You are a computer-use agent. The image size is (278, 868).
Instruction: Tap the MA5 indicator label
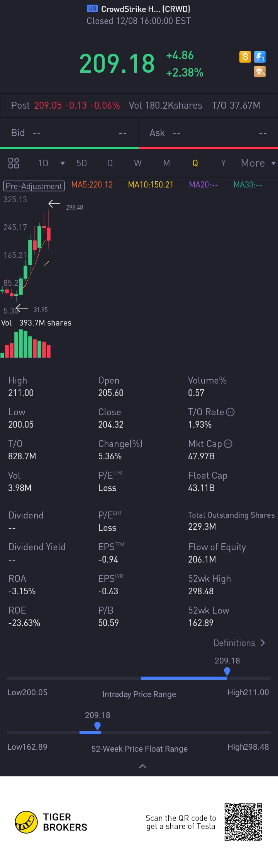pos(92,185)
